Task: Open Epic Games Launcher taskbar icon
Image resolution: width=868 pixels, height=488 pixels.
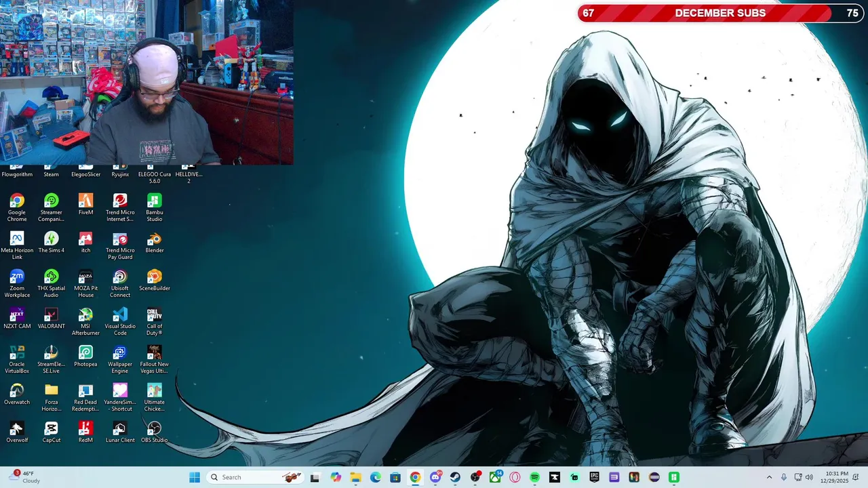Action: 594,477
